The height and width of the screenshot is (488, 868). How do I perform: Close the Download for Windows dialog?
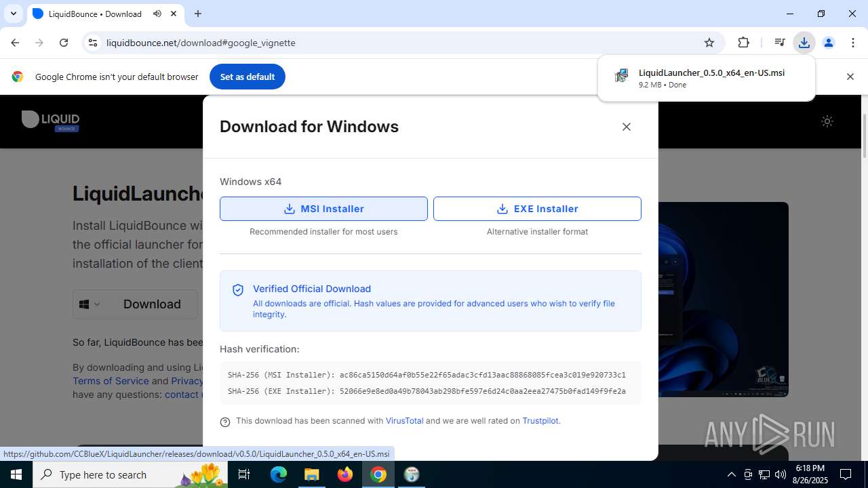point(627,127)
